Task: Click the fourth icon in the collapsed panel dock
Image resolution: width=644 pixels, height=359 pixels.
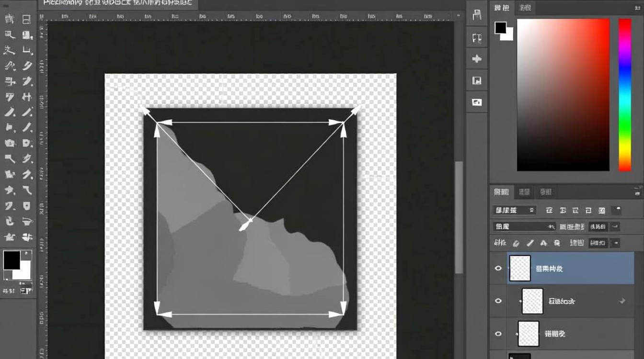Action: 477,80
